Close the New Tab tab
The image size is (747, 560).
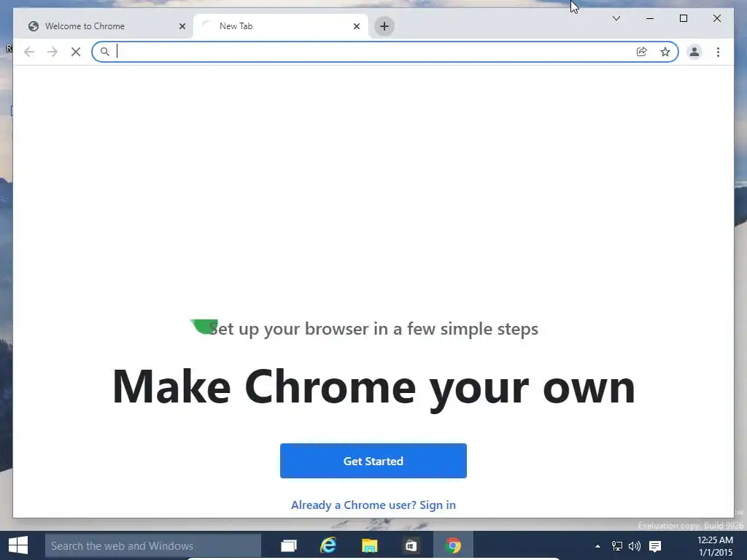pos(356,26)
